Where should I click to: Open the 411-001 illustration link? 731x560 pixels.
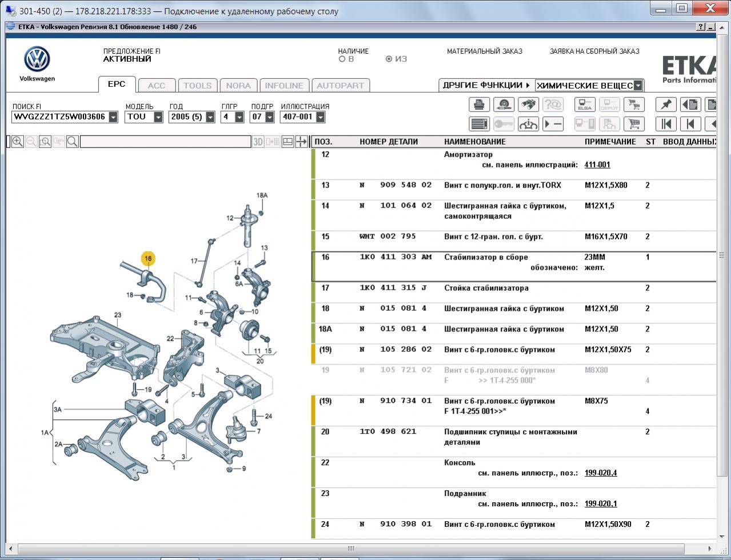point(597,165)
